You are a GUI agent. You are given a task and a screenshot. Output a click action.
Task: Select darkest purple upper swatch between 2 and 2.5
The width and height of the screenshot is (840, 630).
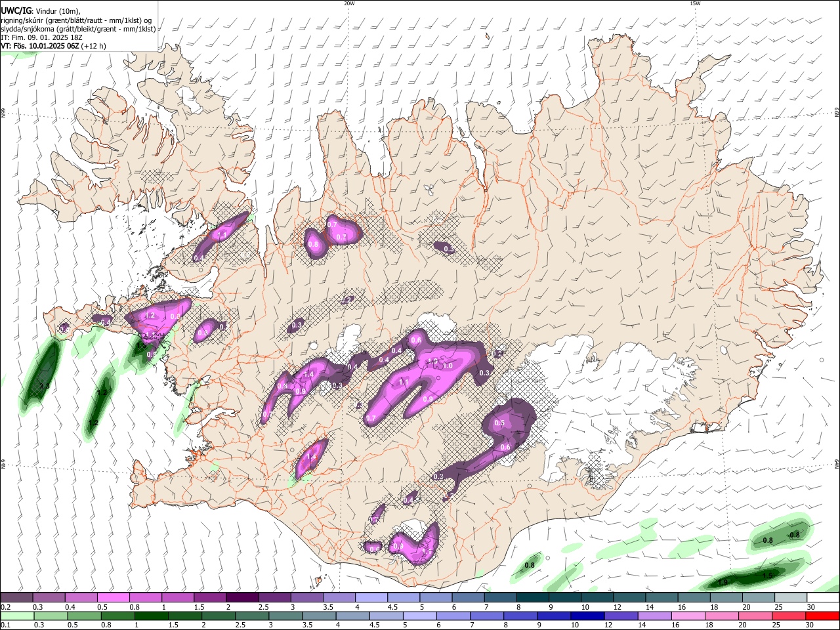coord(242,597)
